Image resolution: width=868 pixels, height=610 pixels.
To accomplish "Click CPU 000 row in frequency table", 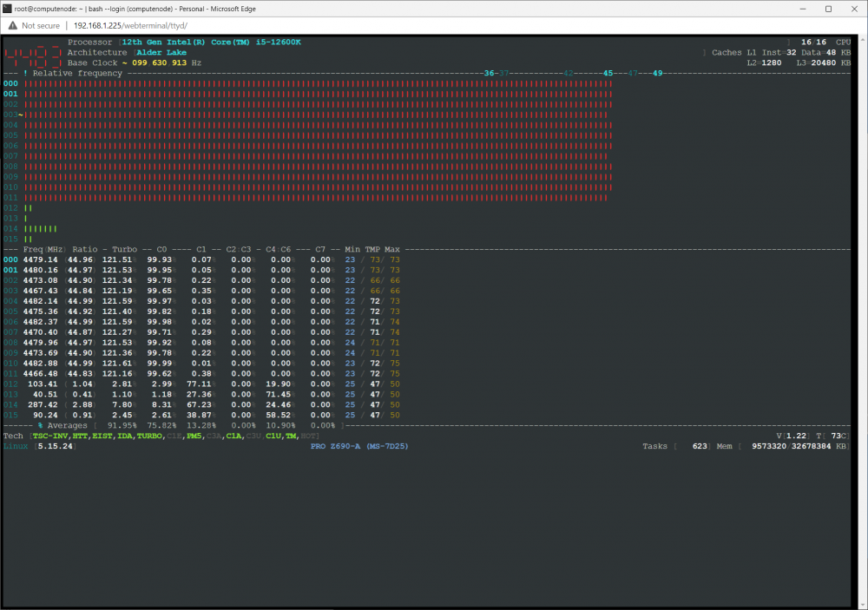I will tap(201, 259).
